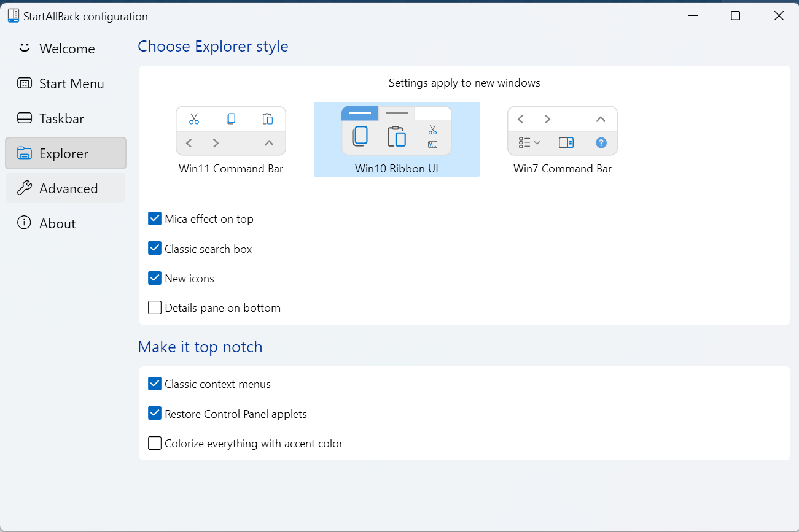Click the About info circle icon

click(25, 223)
